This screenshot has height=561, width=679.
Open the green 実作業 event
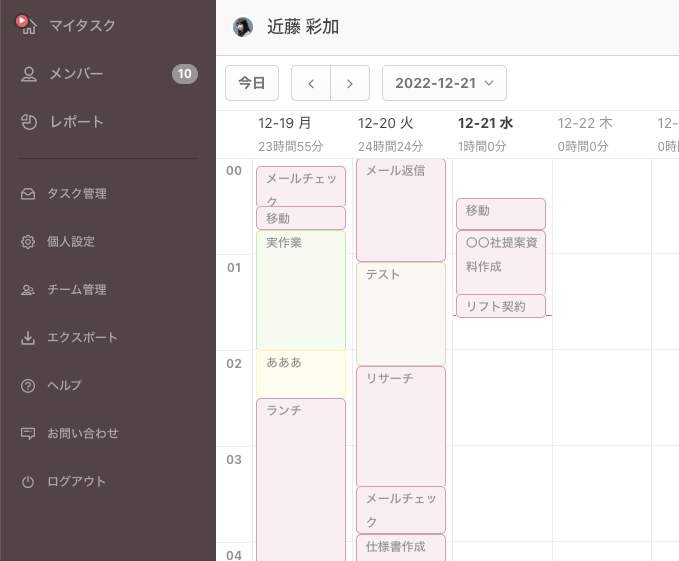point(301,290)
